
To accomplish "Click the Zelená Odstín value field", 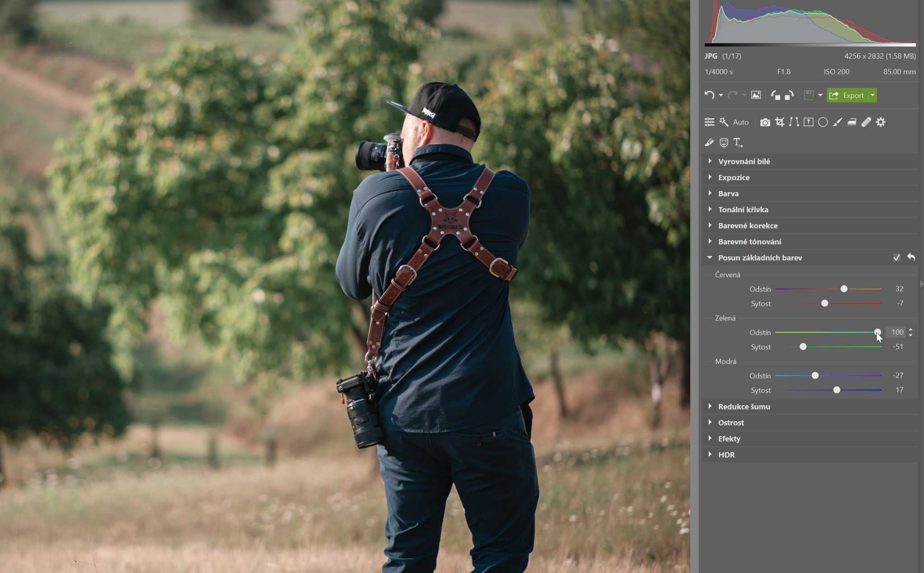I will point(896,332).
